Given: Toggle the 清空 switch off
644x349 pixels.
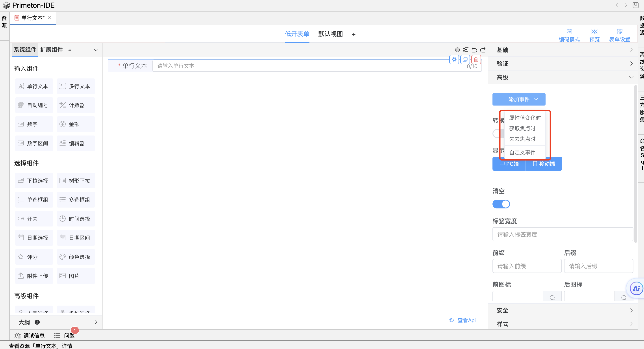Looking at the screenshot, I should pos(501,204).
